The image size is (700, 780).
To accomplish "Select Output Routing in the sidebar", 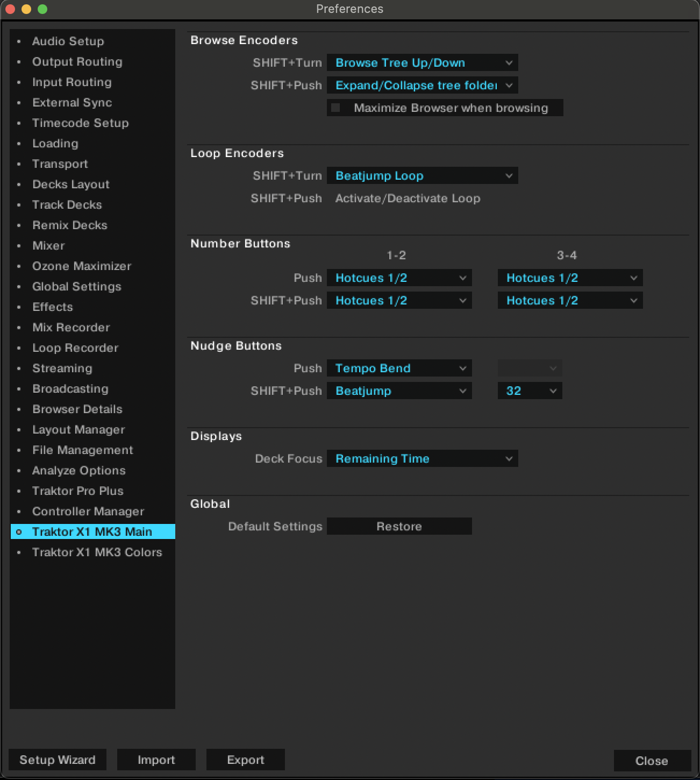I will point(77,61).
